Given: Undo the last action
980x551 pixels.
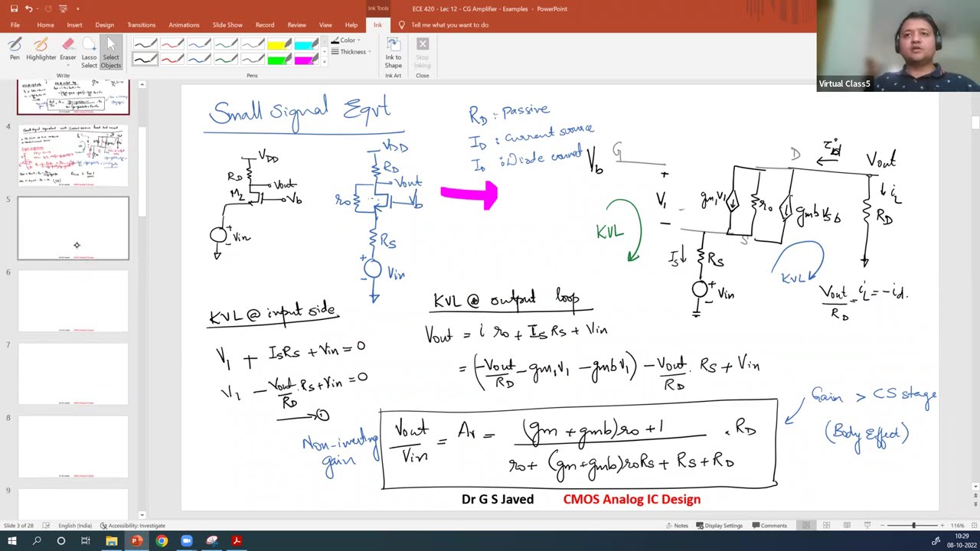Looking at the screenshot, I should click(x=28, y=8).
